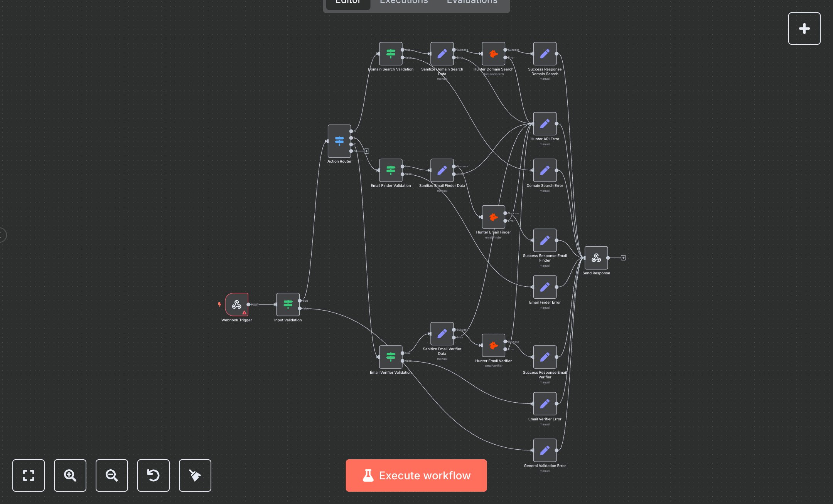Select the Hunter Email Verifier node
This screenshot has width=833, height=504.
click(x=493, y=345)
